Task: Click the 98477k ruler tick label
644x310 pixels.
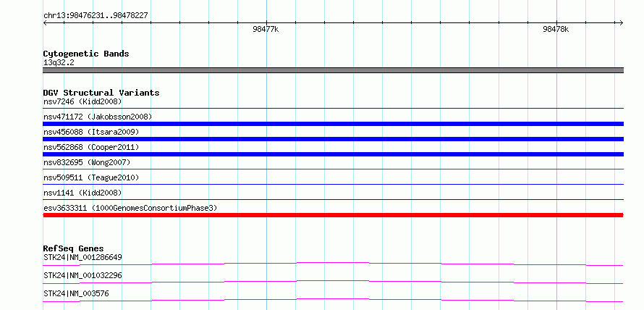Action: [x=266, y=29]
